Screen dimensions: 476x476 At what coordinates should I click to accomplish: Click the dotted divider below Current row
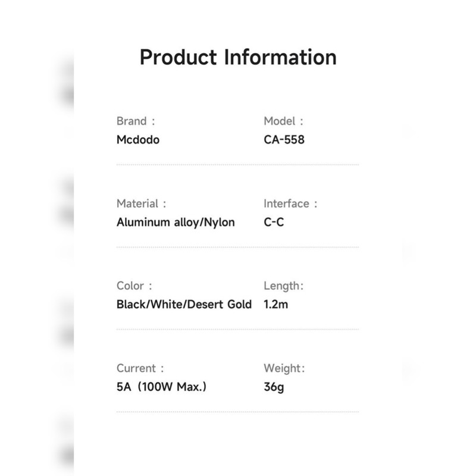click(238, 411)
